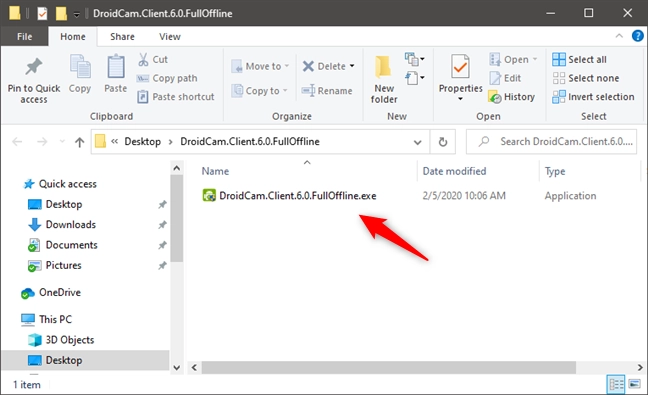Click the Cut scissors command
Screen dimensions: 648x395
[x=152, y=59]
